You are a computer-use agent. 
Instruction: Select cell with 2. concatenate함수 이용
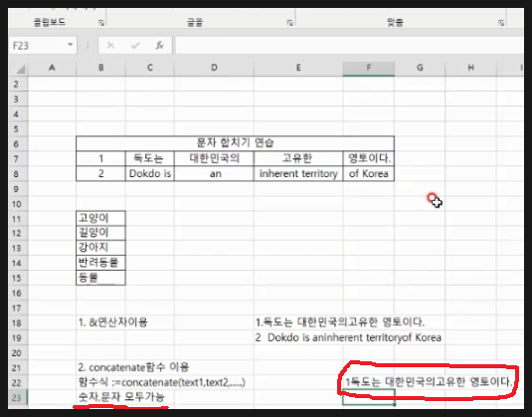(x=133, y=367)
